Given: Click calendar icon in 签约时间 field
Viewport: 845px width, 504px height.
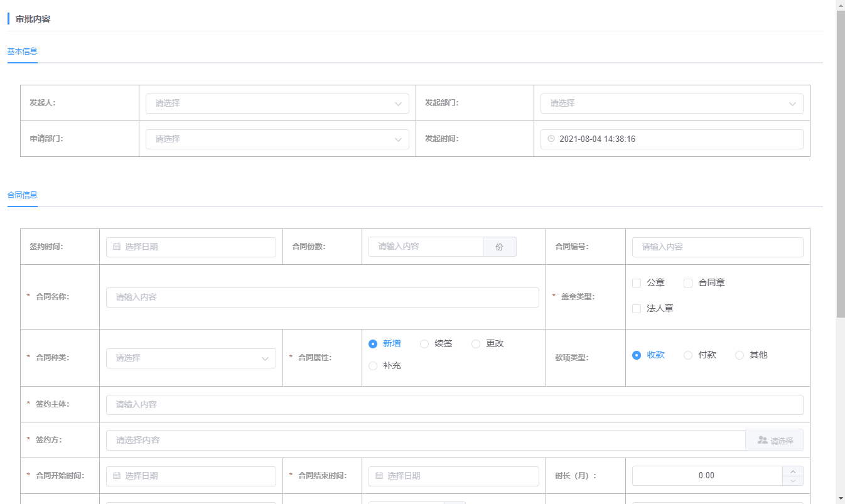Looking at the screenshot, I should 117,247.
